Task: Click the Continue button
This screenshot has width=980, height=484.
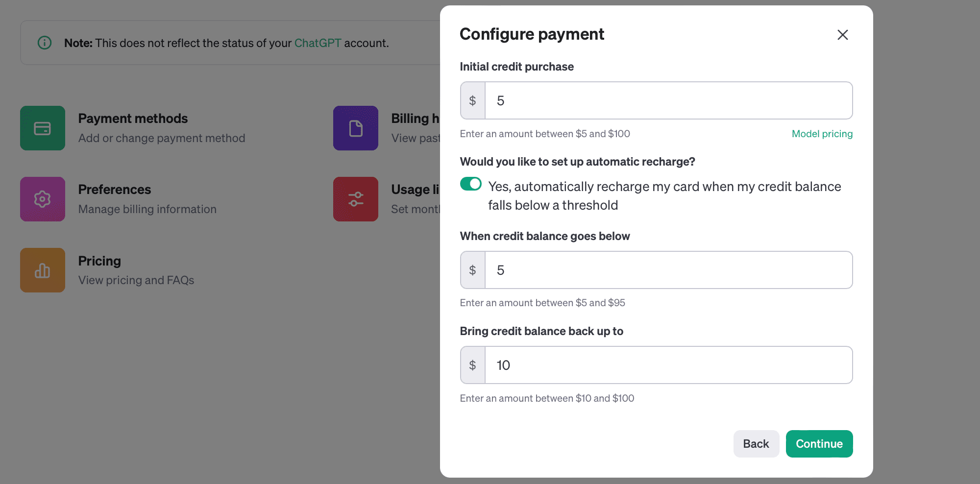Action: point(819,444)
